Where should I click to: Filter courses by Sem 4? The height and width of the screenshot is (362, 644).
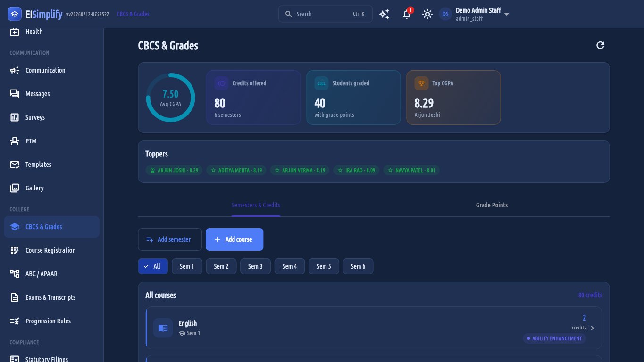click(x=290, y=266)
